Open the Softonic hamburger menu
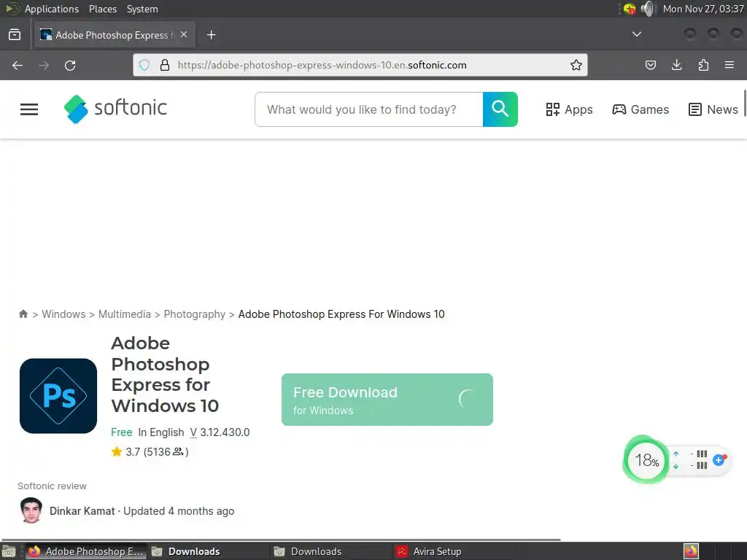The height and width of the screenshot is (560, 747). (29, 109)
